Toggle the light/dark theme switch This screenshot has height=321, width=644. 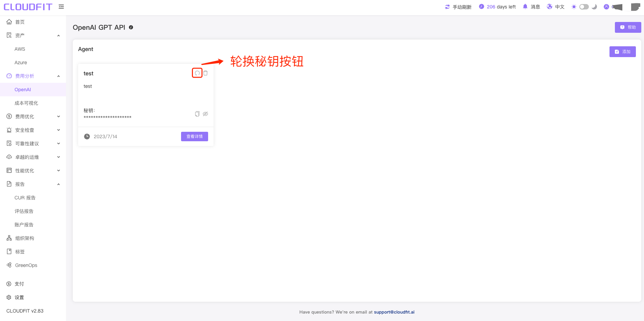coord(584,7)
